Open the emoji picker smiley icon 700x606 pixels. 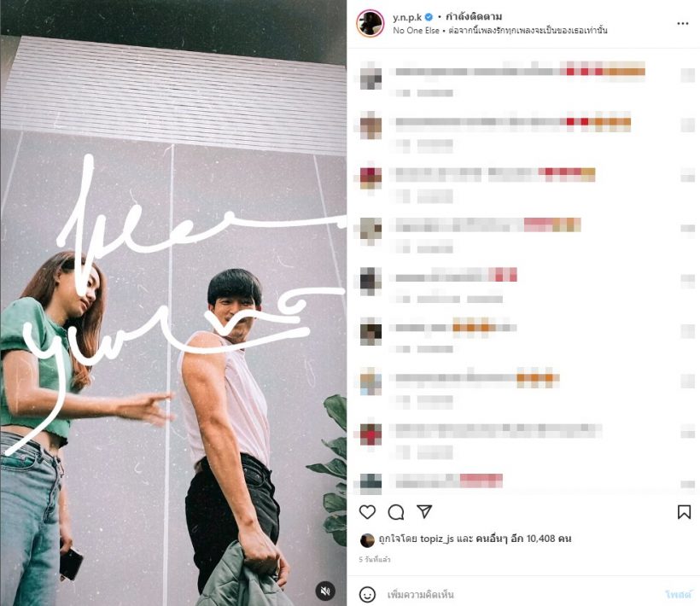click(367, 594)
